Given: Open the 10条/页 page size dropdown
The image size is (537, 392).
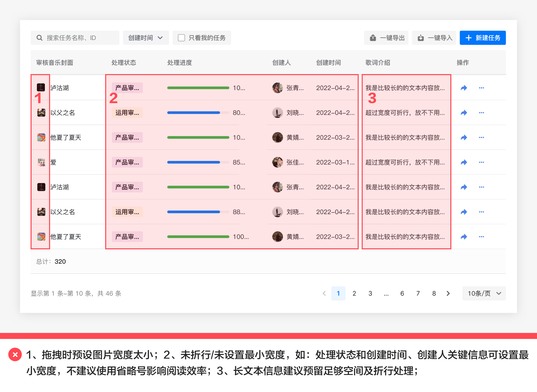Looking at the screenshot, I should pos(484,293).
